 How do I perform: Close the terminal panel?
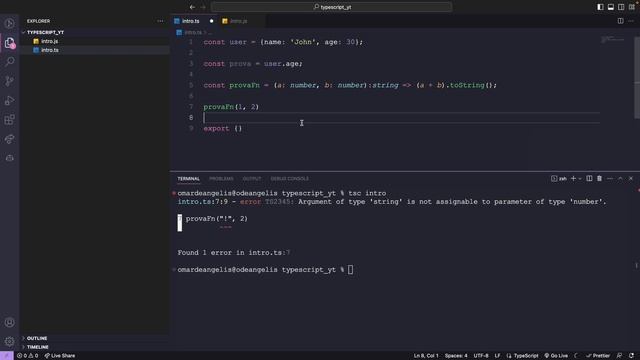pos(631,178)
